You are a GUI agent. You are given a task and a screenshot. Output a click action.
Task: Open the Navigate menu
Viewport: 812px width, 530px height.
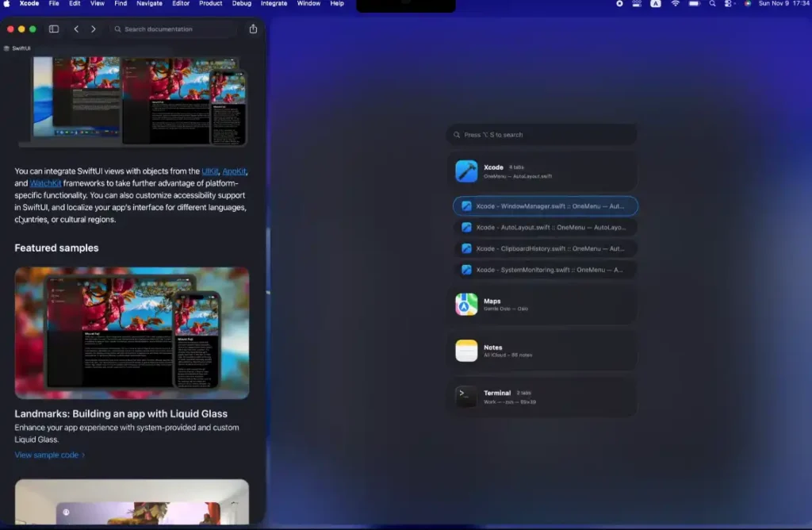149,4
